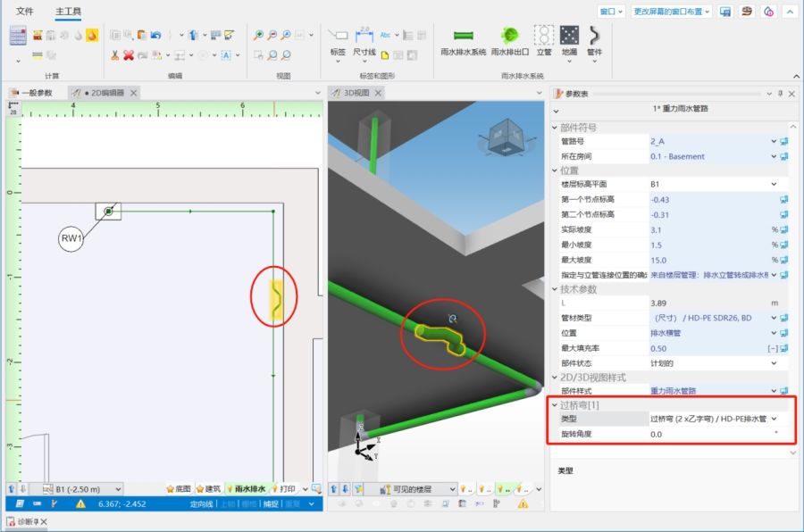Screen dimensions: 804x532
Task: Open the 文件 menu
Action: (x=25, y=12)
